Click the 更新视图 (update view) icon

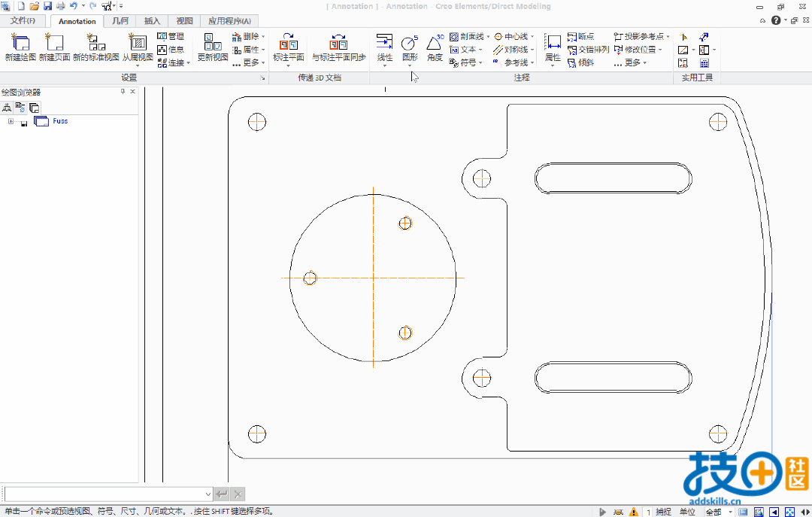pyautogui.click(x=212, y=41)
